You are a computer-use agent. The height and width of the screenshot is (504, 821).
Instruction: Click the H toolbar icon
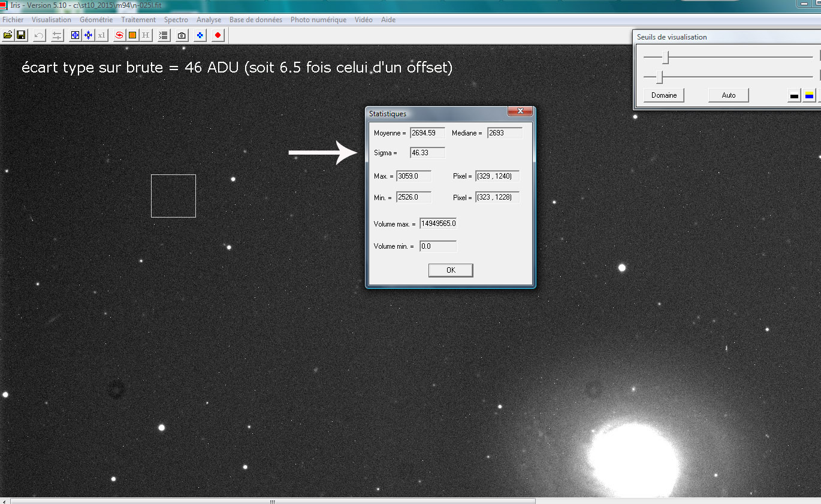click(146, 35)
